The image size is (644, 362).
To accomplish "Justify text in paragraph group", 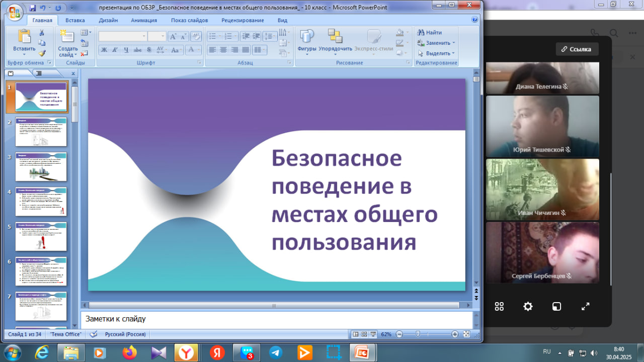I will pyautogui.click(x=246, y=50).
